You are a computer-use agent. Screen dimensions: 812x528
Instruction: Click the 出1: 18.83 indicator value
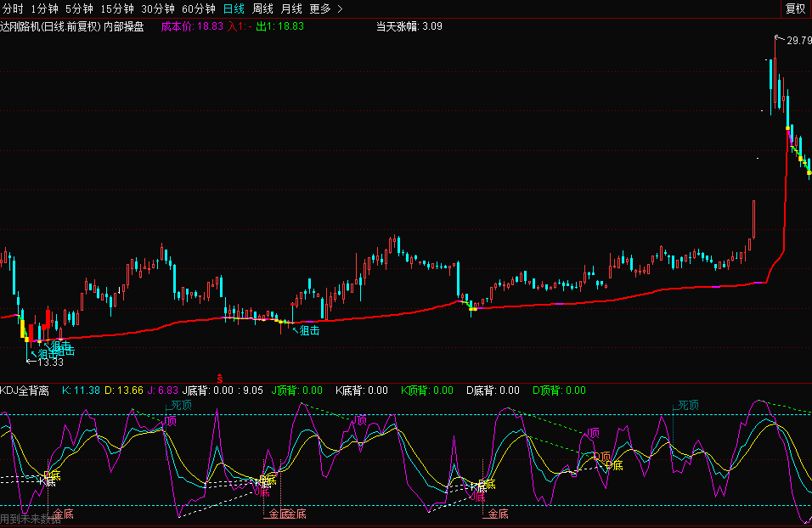tap(280, 26)
